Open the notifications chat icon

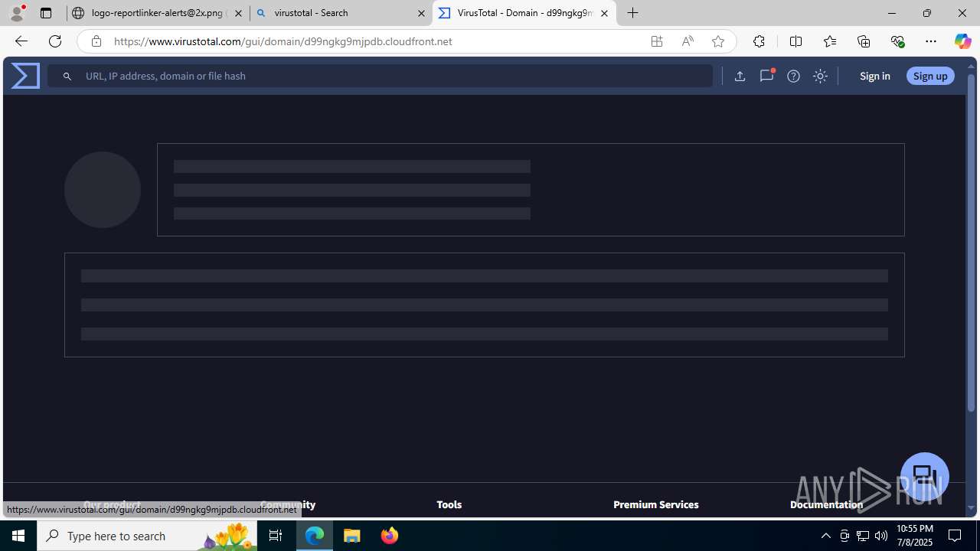pyautogui.click(x=766, y=76)
